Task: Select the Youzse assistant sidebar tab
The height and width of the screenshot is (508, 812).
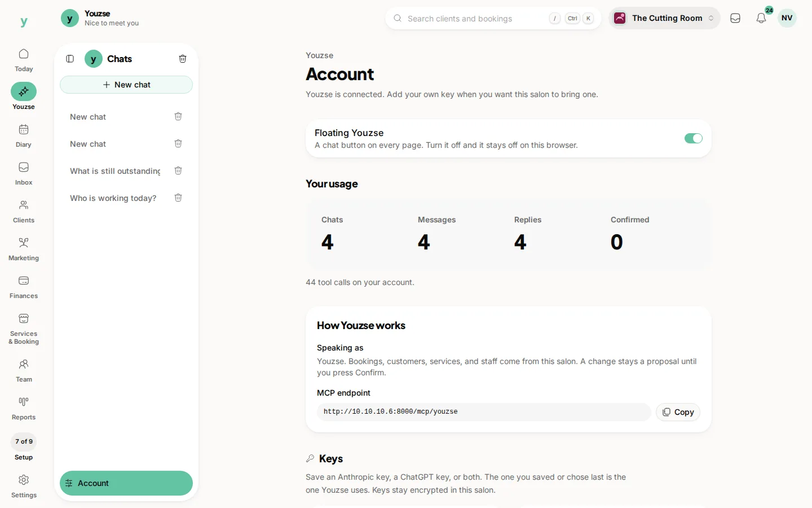Action: point(24,97)
